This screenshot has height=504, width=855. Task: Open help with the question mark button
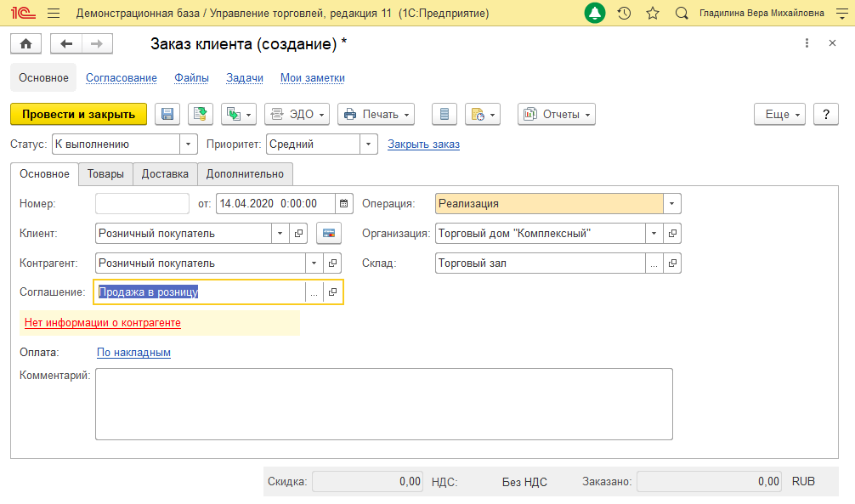[825, 114]
